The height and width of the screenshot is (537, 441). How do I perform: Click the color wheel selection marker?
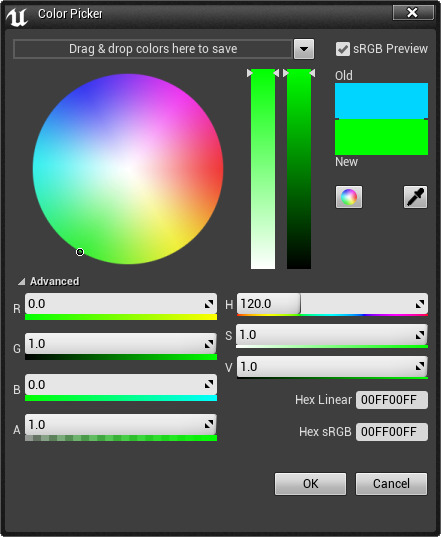80,252
